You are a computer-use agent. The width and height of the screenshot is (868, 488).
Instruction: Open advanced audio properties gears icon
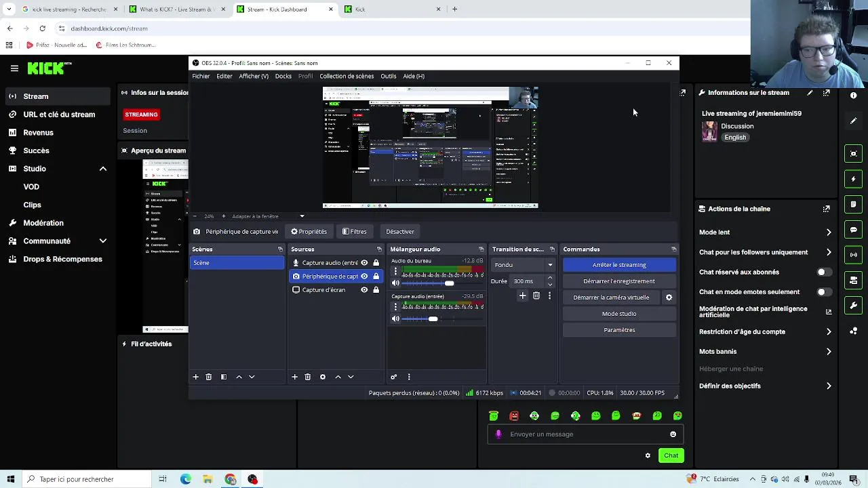coord(393,377)
